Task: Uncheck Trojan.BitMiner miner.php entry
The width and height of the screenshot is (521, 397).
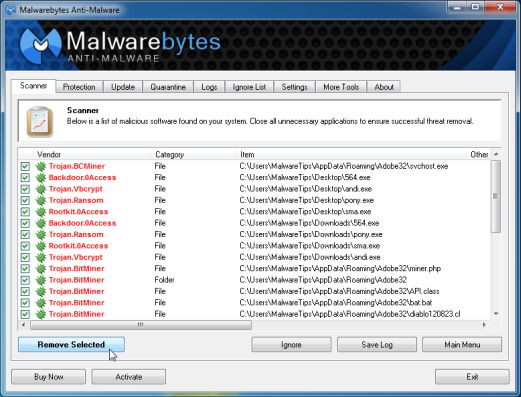Action: pyautogui.click(x=25, y=269)
